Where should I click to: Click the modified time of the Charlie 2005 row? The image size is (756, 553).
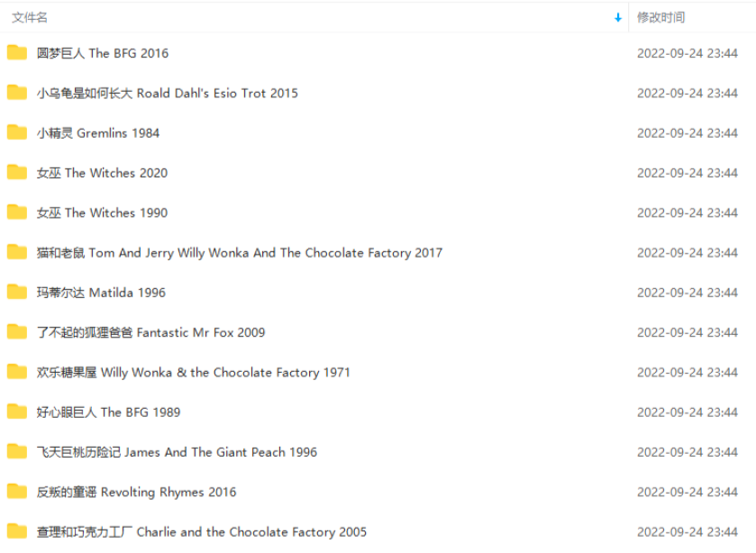tap(688, 532)
